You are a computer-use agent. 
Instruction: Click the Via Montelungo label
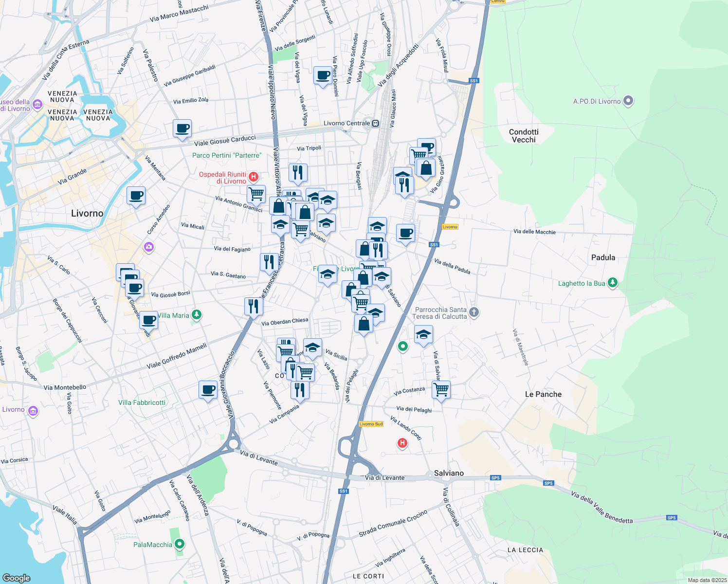152,517
